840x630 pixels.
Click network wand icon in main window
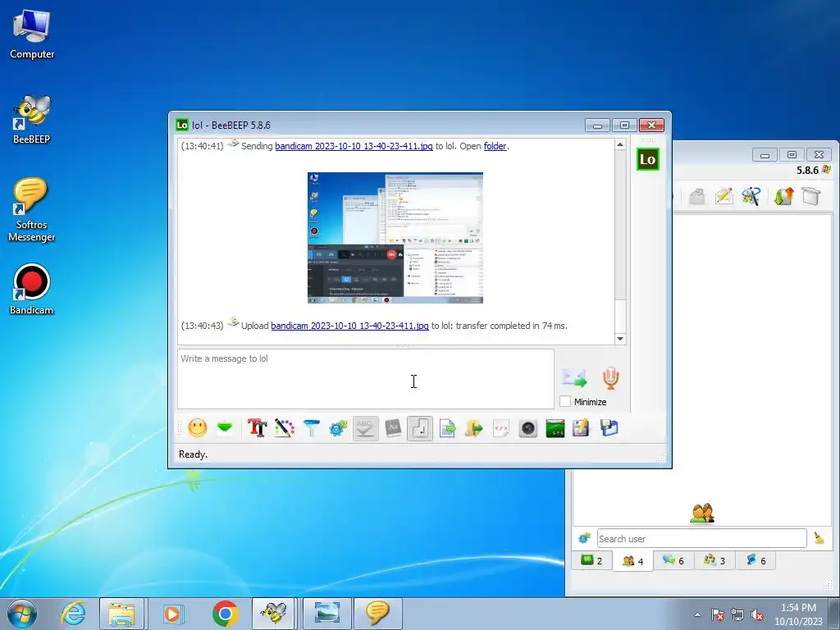point(751,196)
